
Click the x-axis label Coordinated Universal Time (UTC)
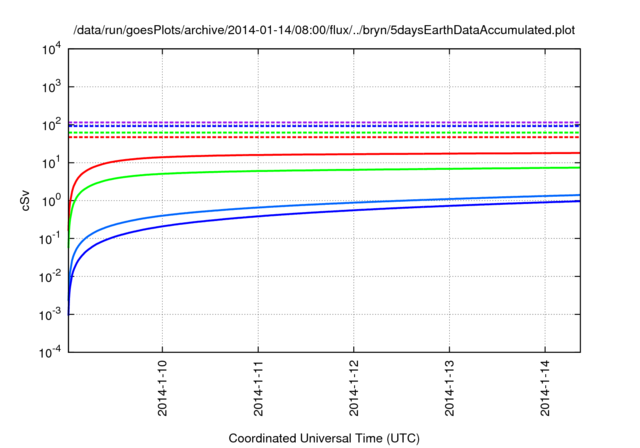[x=324, y=438]
